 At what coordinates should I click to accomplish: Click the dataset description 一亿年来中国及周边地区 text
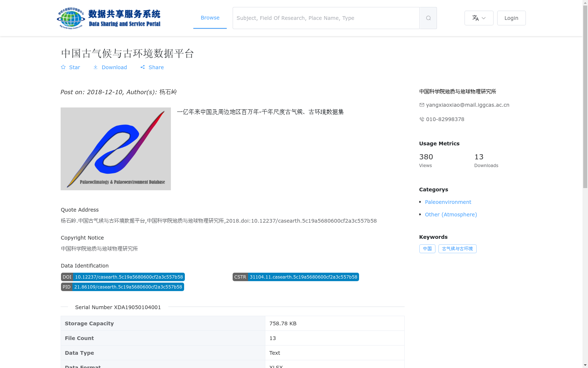pyautogui.click(x=260, y=112)
